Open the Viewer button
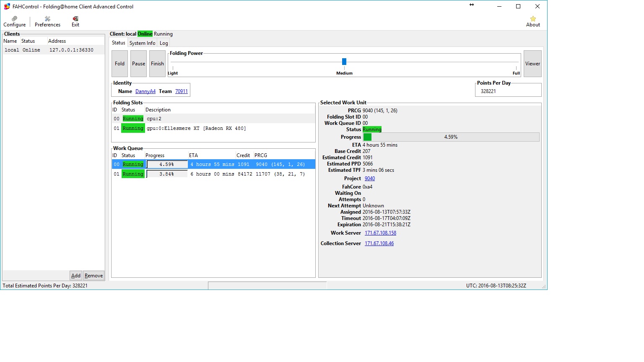The image size is (644, 362). click(532, 64)
